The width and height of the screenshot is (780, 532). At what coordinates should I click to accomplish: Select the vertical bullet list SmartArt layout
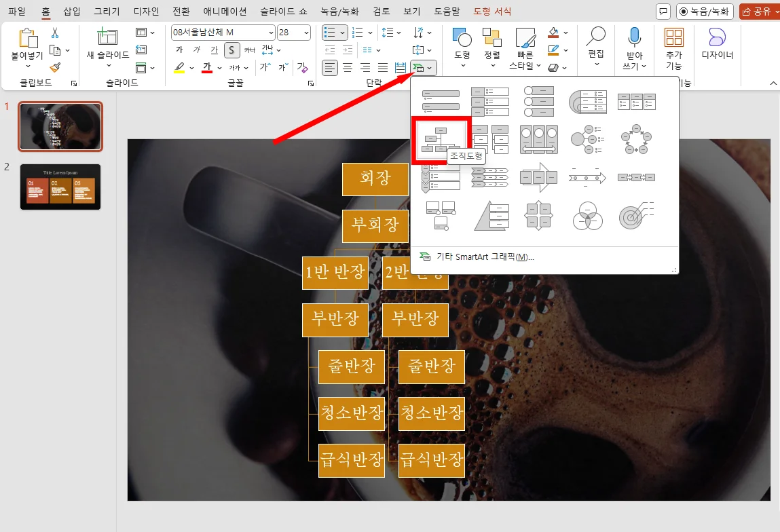(441, 101)
